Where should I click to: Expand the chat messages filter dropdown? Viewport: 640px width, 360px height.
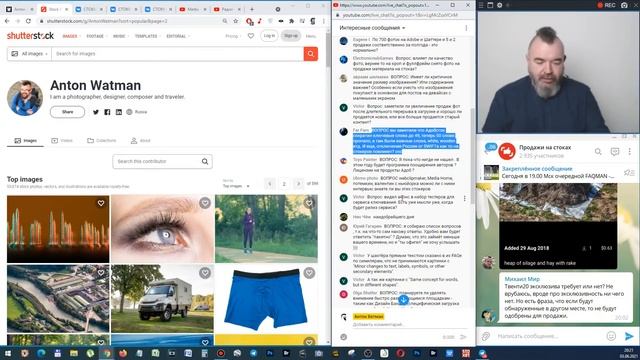[x=372, y=28]
